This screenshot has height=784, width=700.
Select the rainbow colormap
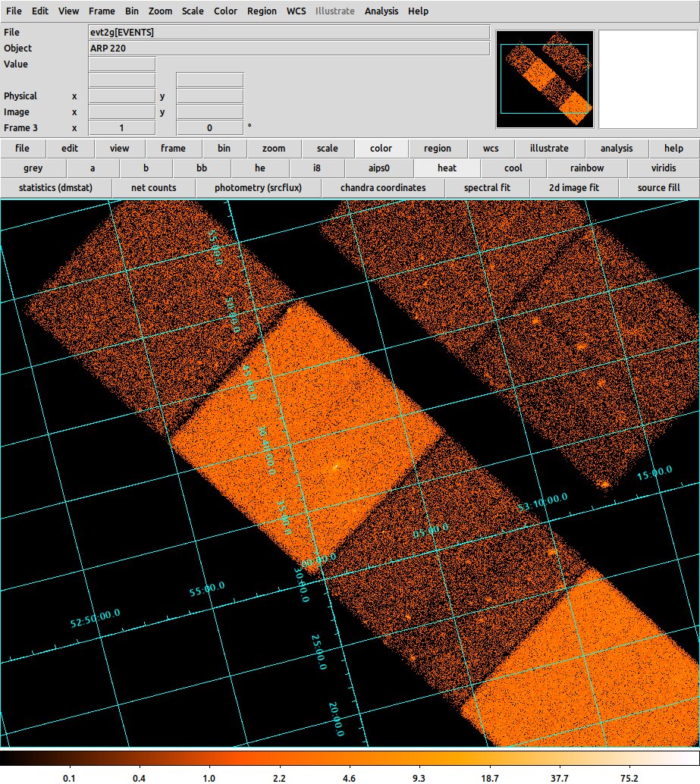[x=587, y=168]
